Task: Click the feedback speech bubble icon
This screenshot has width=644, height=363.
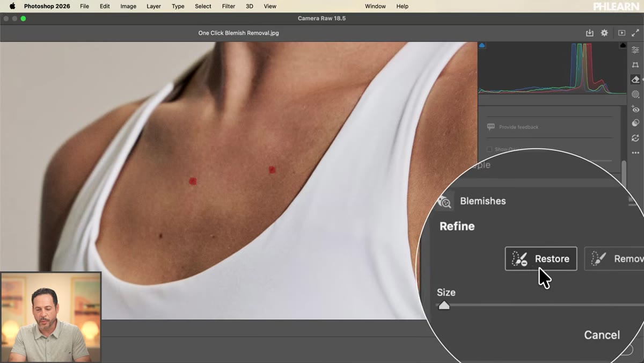Action: click(x=491, y=127)
